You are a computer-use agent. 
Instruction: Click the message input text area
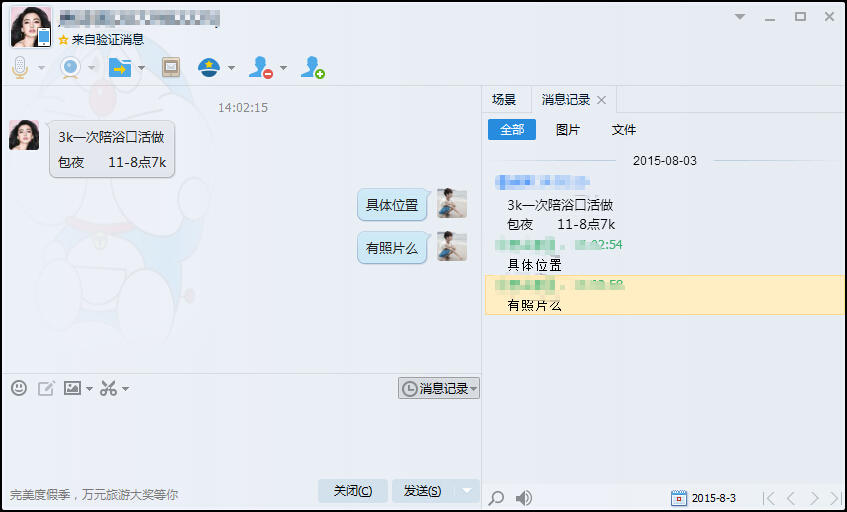coord(241,437)
